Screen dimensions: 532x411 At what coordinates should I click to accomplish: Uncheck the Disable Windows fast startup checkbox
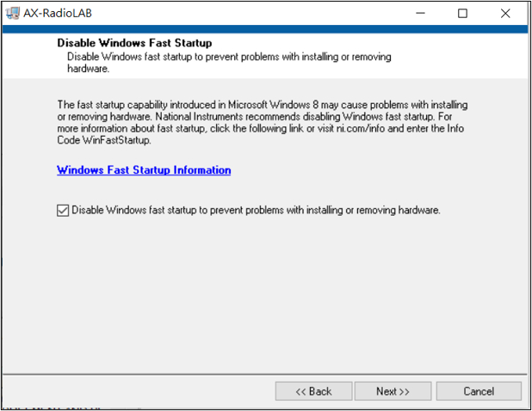pos(63,211)
